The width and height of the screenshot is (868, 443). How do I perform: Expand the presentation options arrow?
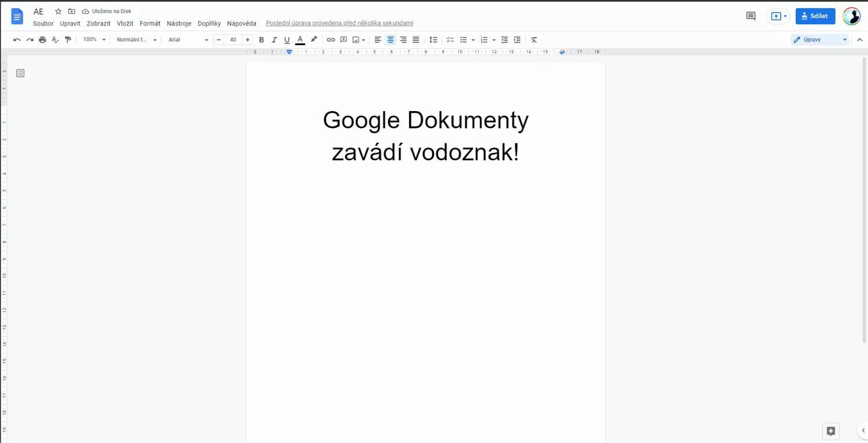pos(785,16)
